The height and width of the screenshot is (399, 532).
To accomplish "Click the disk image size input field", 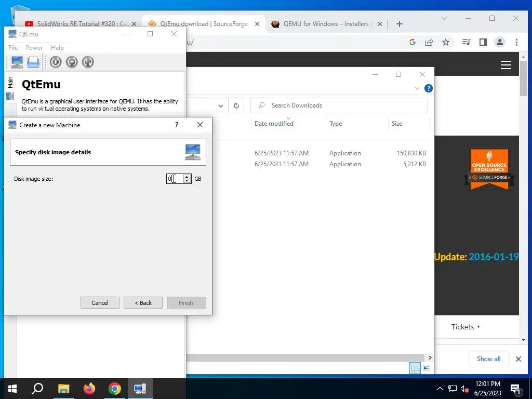I will pos(175,179).
